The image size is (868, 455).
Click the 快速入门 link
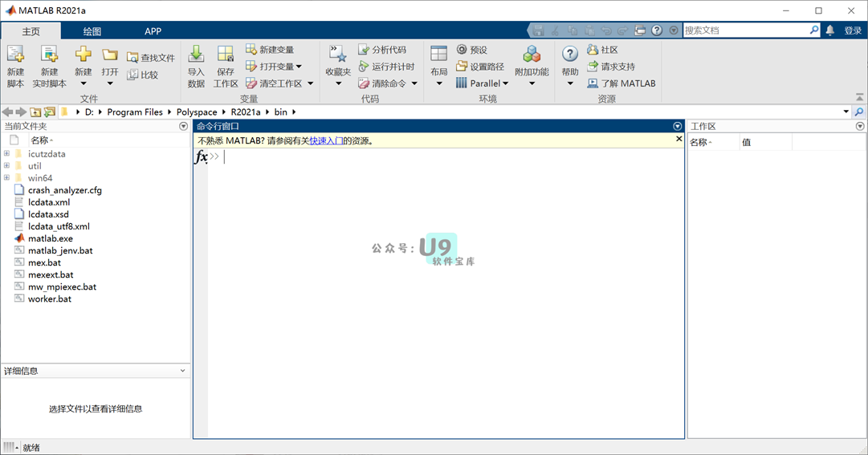326,141
